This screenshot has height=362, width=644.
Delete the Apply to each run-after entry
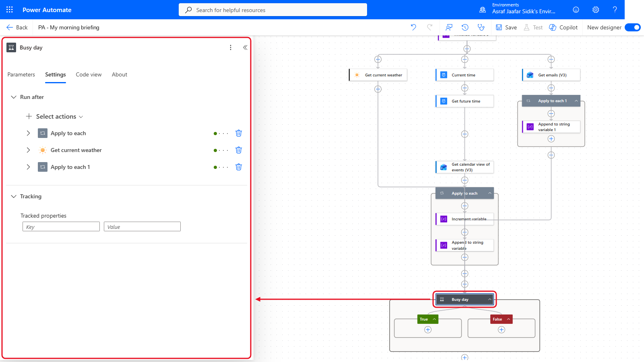[239, 133]
